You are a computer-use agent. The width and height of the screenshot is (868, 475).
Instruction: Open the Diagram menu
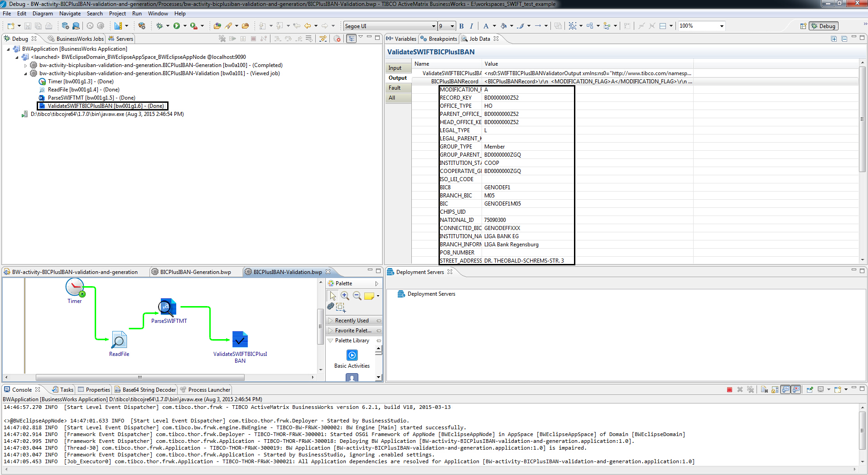pyautogui.click(x=43, y=14)
